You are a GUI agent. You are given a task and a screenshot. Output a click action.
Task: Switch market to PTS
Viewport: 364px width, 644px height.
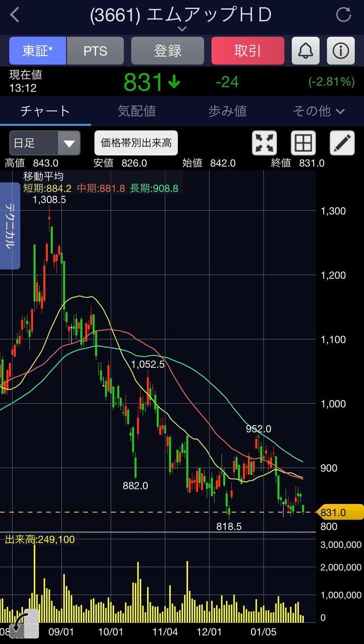coord(95,51)
